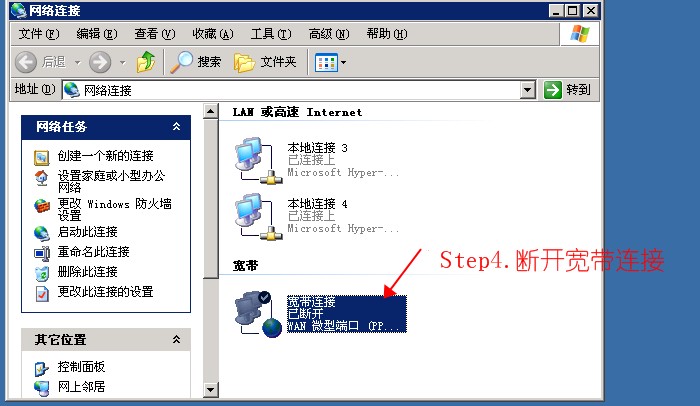700x406 pixels.
Task: Open the 高级(N) menu
Action: point(329,34)
